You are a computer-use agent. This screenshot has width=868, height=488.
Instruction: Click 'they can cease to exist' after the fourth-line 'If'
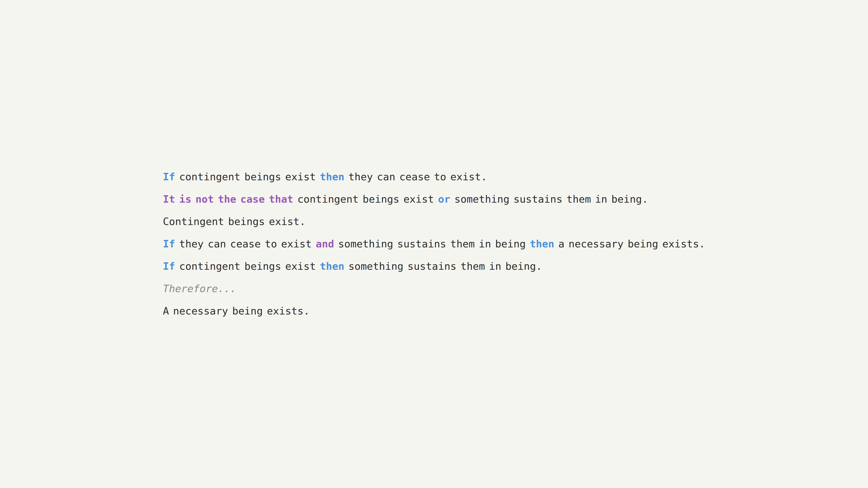(245, 244)
